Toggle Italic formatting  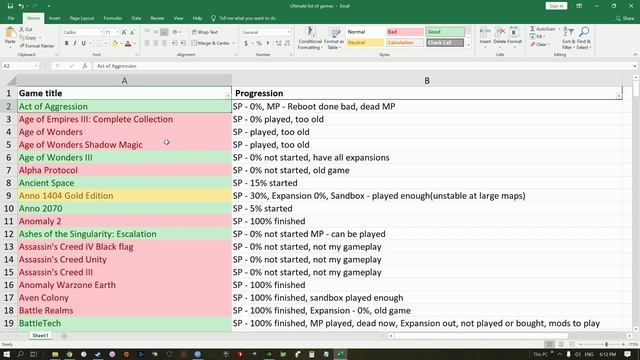pos(75,43)
